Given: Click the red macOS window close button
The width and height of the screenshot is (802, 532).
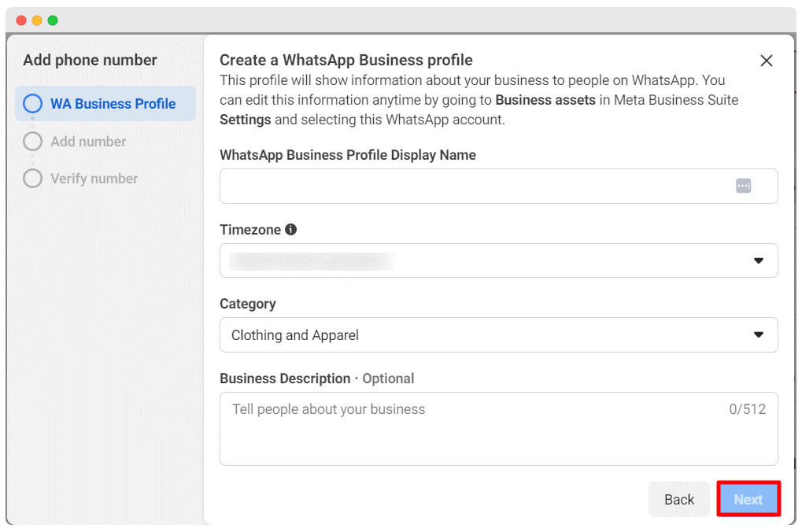Looking at the screenshot, I should 21,20.
